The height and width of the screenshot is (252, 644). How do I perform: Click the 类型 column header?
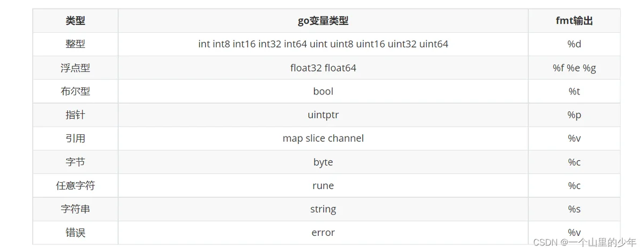tap(75, 21)
